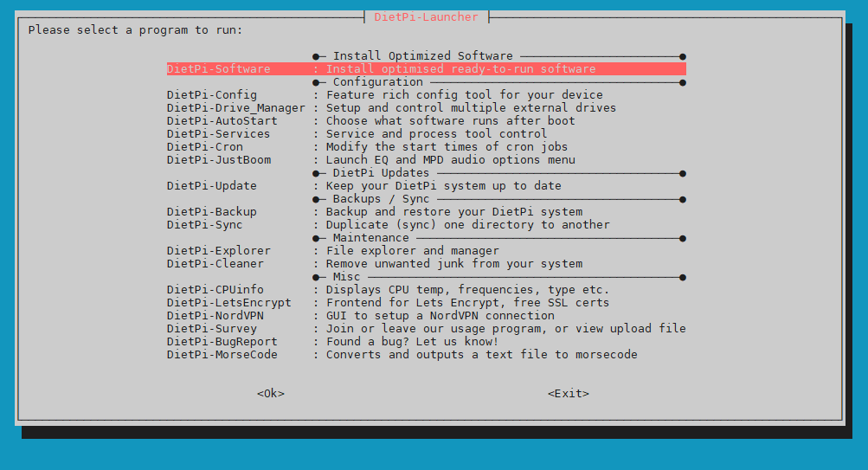This screenshot has width=868, height=470.
Task: Click 'Install optimised ready-to-run software' description
Action: click(x=460, y=69)
